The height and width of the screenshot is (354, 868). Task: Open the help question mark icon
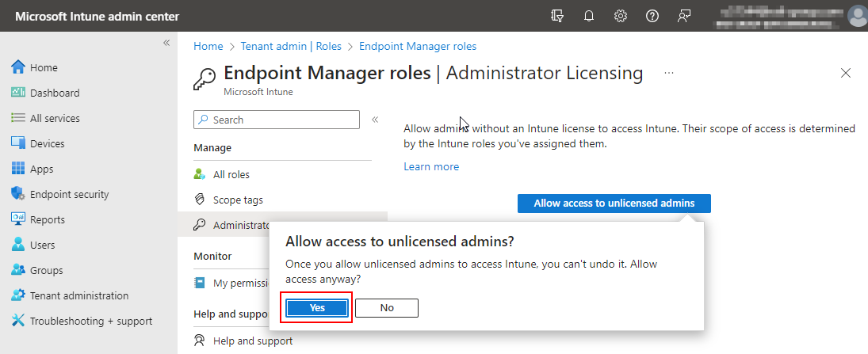652,16
